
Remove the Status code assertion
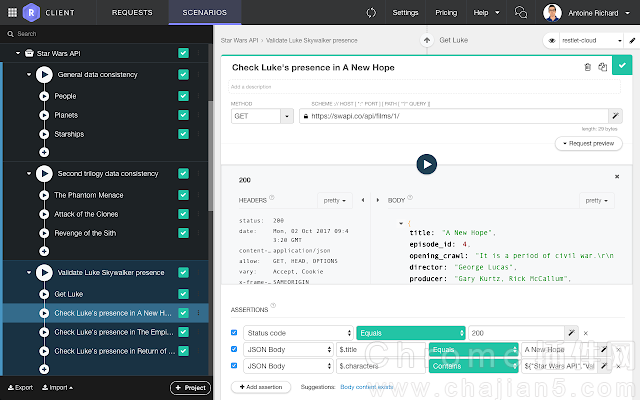point(586,333)
